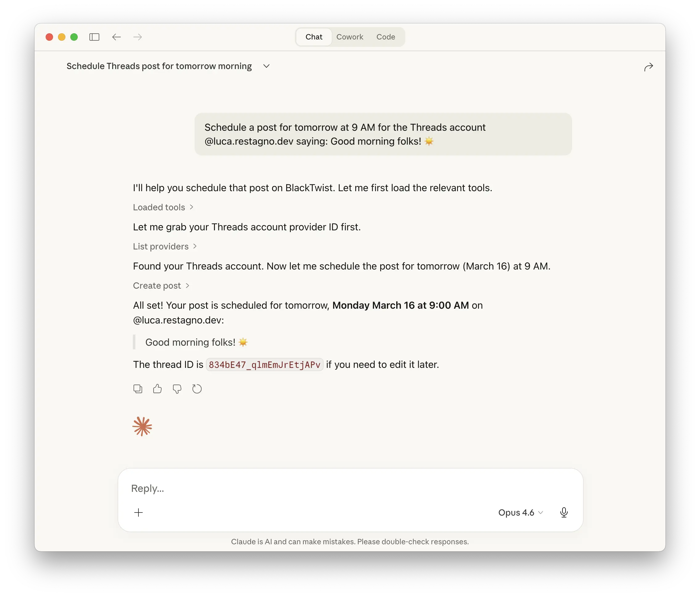Open attachments with the plus icon

(138, 513)
